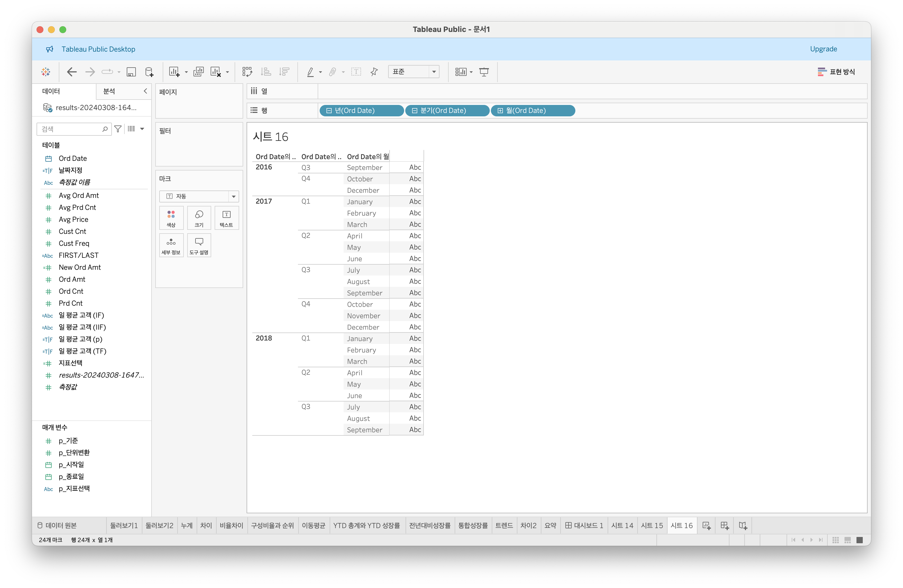Viewport: 903px width, 588px height.
Task: Click the highlight pen icon
Action: point(310,72)
